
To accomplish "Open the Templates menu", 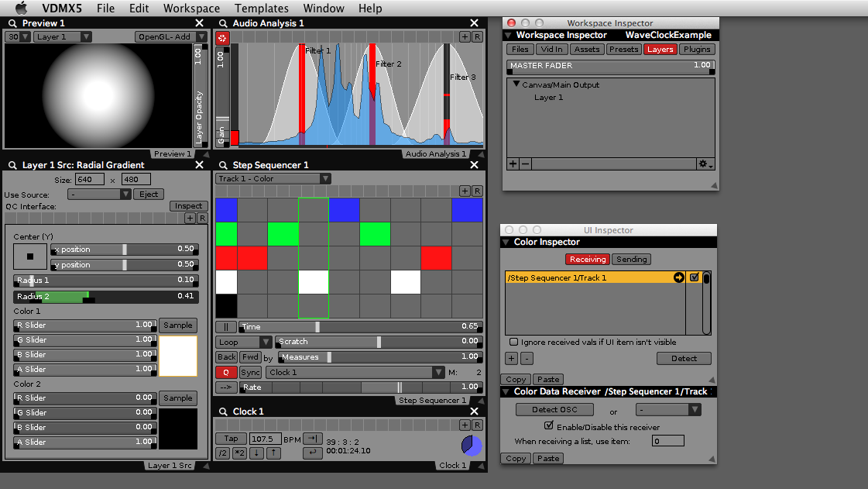I will click(x=261, y=9).
